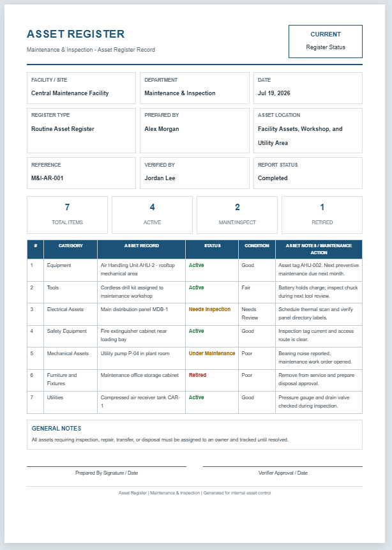This screenshot has width=392, height=550.
Task: Select the 'Utilities' category cell
Action: (70, 402)
